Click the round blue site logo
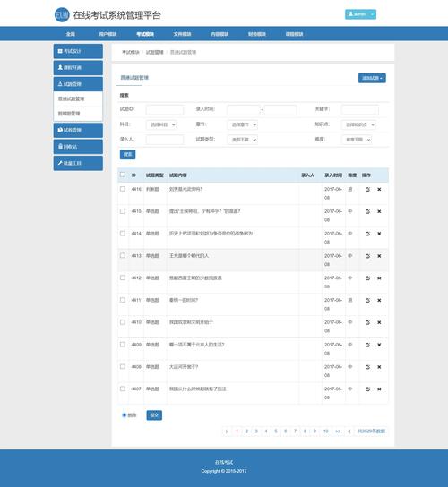 pyautogui.click(x=62, y=15)
